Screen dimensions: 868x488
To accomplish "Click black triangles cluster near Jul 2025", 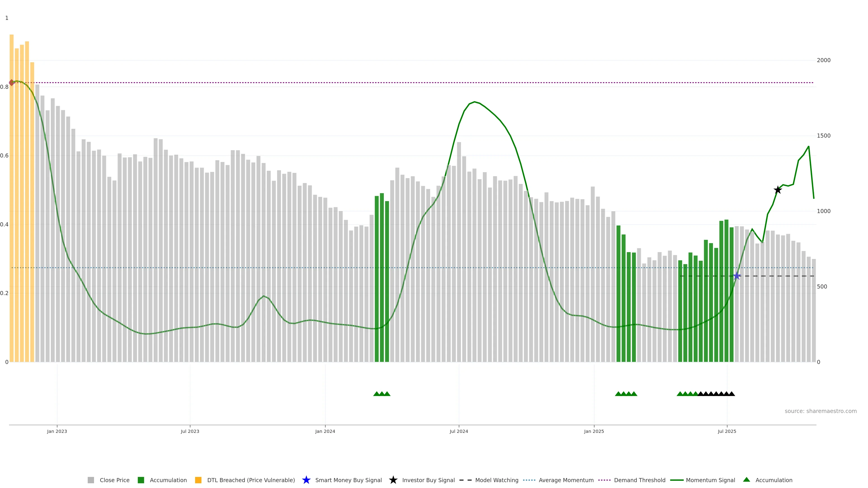I will point(716,394).
